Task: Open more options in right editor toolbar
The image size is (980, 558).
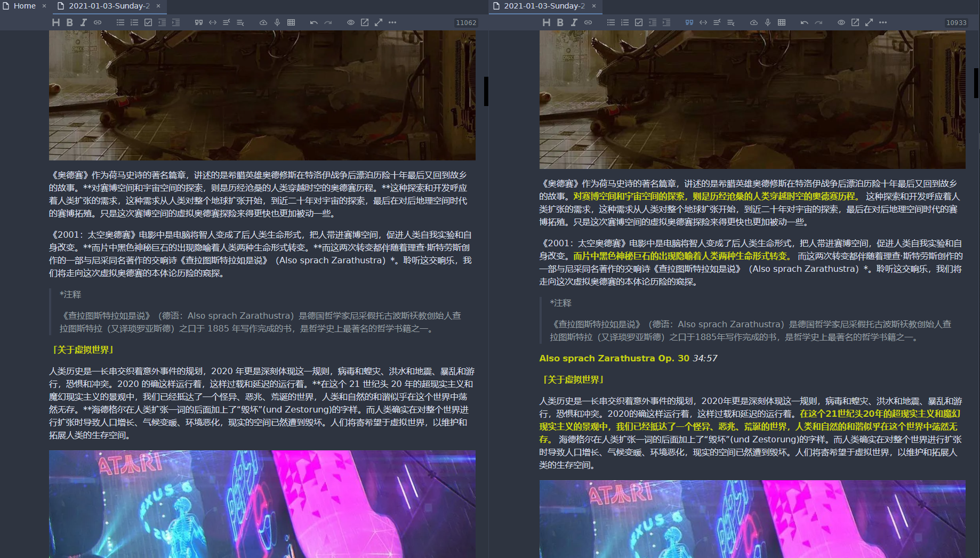Action: pyautogui.click(x=883, y=22)
